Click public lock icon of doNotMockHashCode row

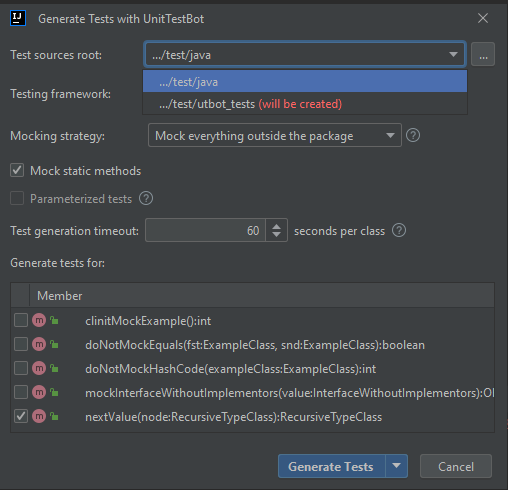coord(54,368)
